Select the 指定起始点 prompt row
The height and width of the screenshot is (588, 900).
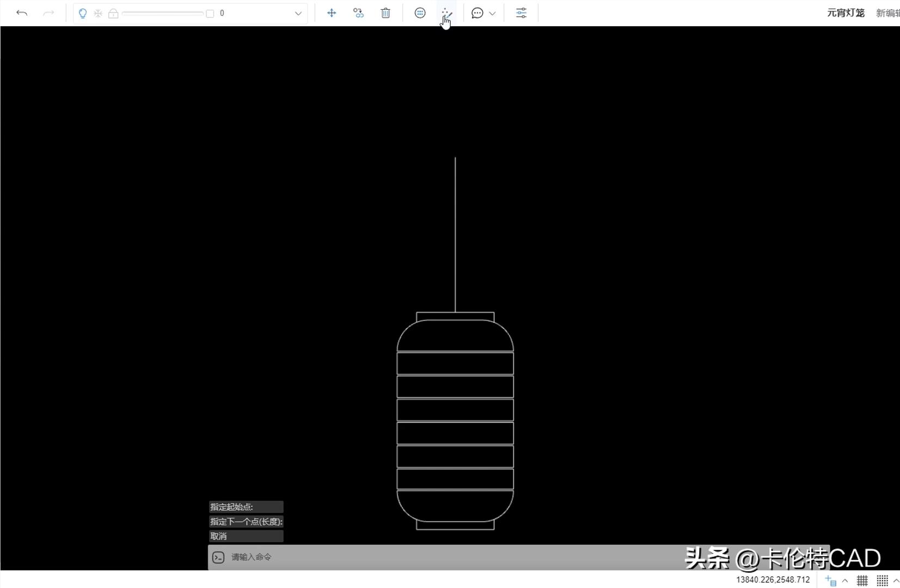[x=246, y=507]
